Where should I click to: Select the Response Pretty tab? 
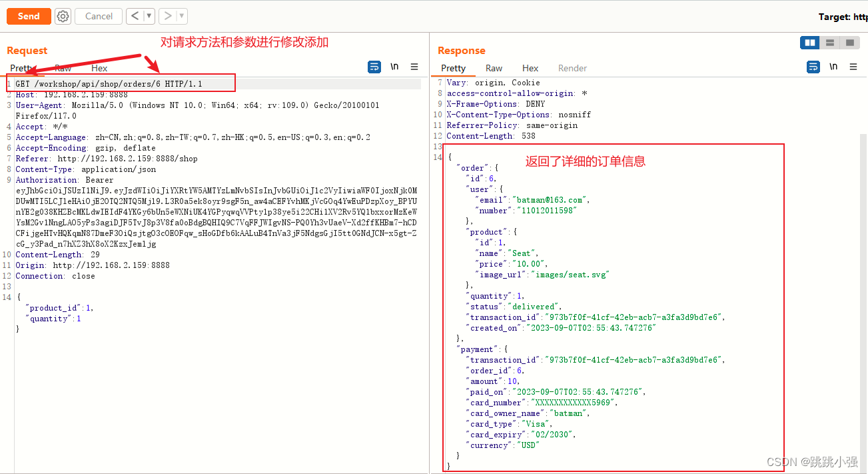click(453, 68)
